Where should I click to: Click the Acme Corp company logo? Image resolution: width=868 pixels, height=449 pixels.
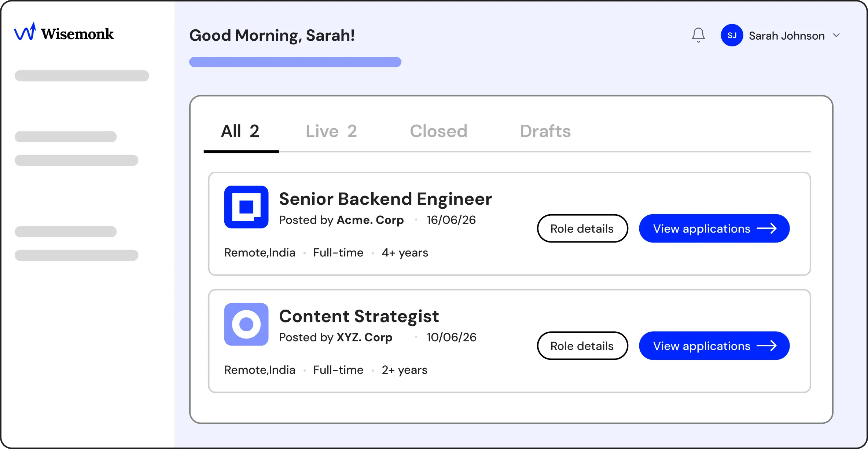tap(246, 207)
